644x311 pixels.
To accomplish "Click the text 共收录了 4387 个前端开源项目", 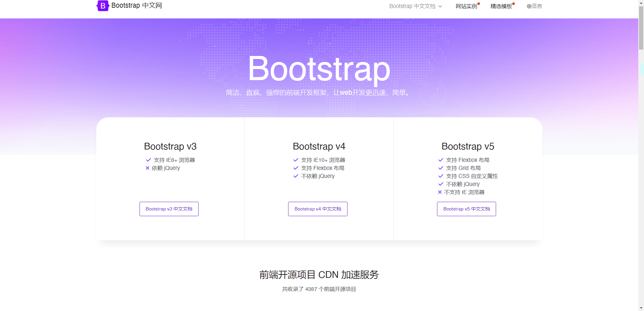I will (319, 289).
